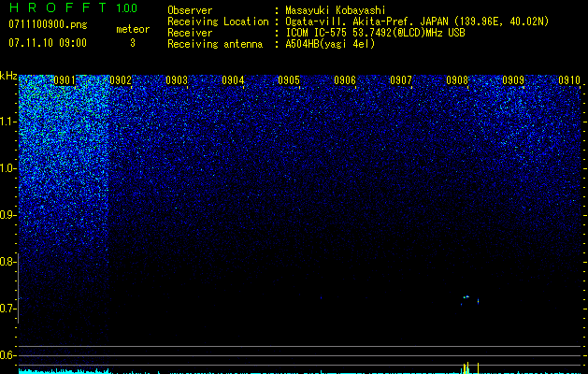Click the HROFFT 1.0.0 title text
Screen dimensions: 588x374
73,7
